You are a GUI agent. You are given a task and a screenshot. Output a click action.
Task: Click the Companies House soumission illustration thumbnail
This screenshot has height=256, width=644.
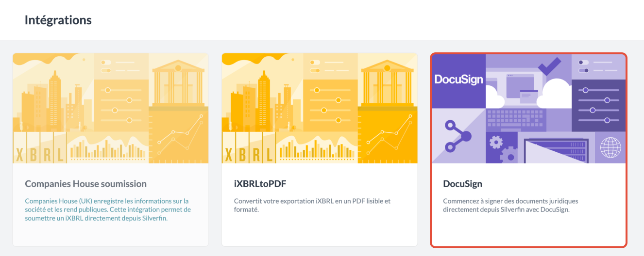[111, 108]
